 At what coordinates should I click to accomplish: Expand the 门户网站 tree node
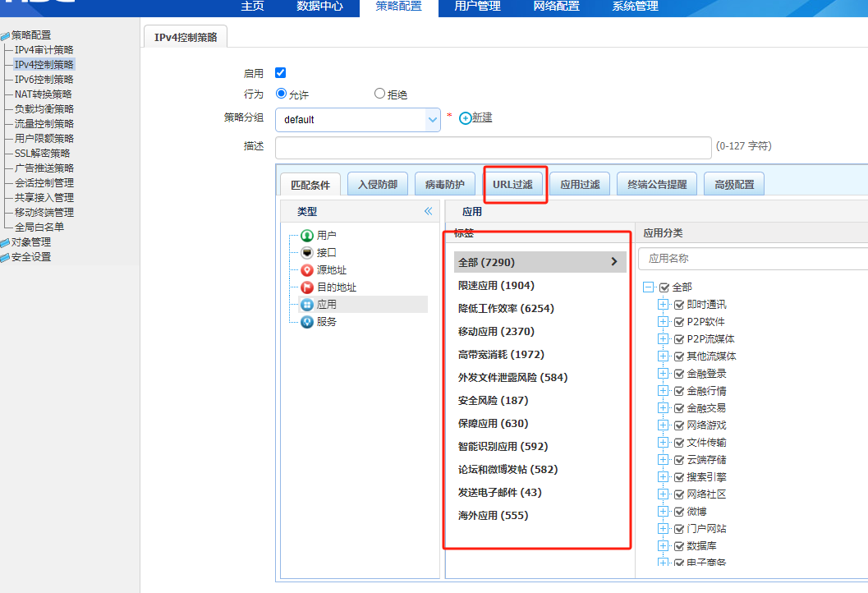coord(664,528)
